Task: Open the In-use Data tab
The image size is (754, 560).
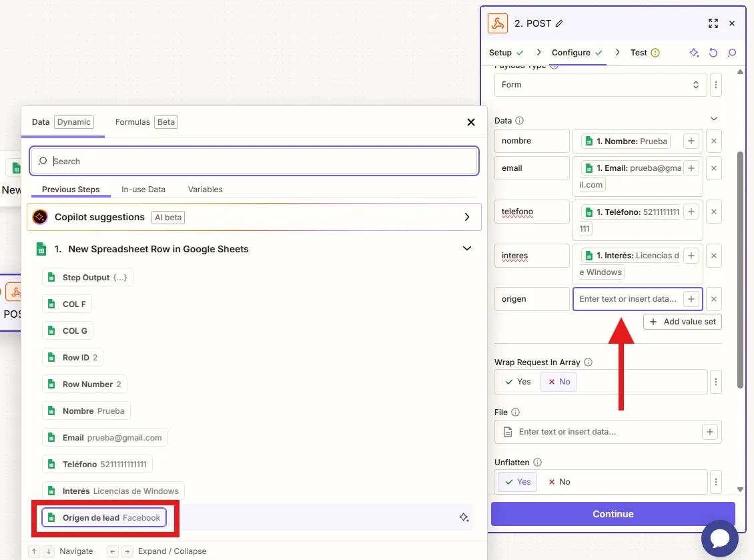Action: [x=143, y=190]
